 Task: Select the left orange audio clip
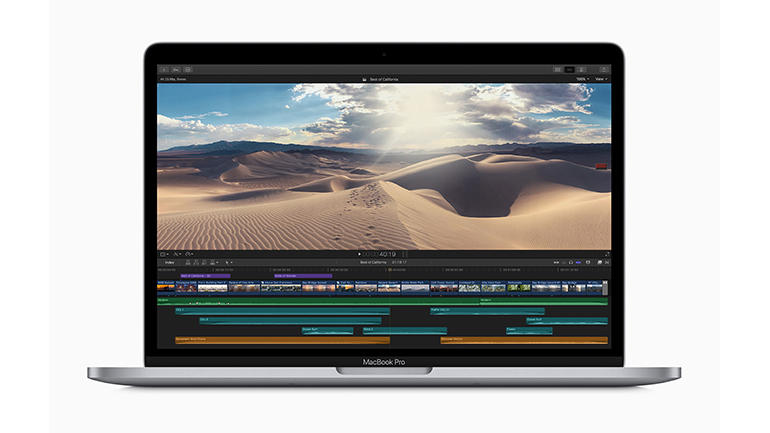click(282, 340)
